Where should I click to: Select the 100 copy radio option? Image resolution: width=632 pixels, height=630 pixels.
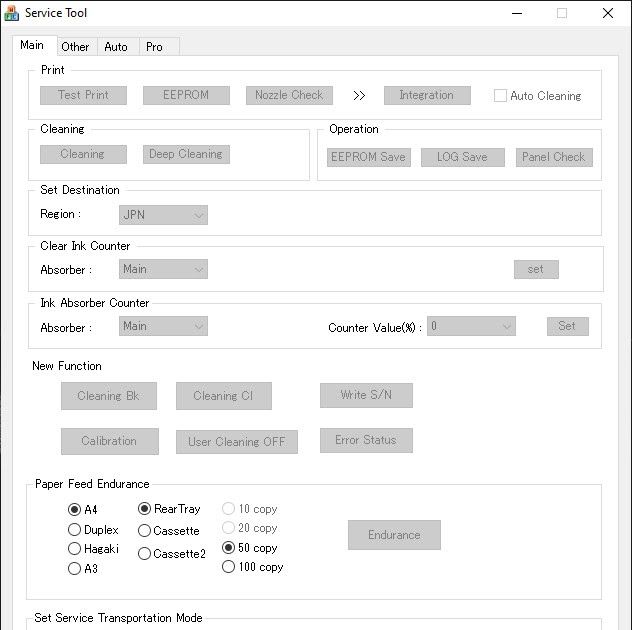coord(229,567)
